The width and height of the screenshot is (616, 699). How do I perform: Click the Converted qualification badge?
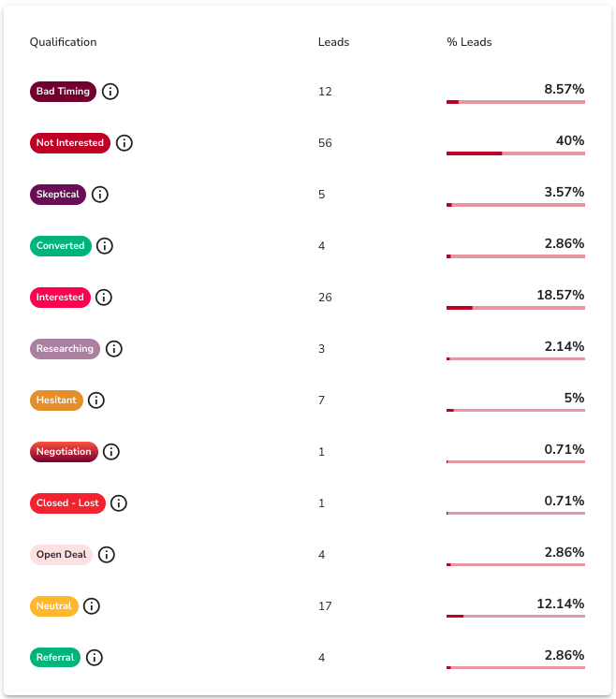tap(61, 246)
